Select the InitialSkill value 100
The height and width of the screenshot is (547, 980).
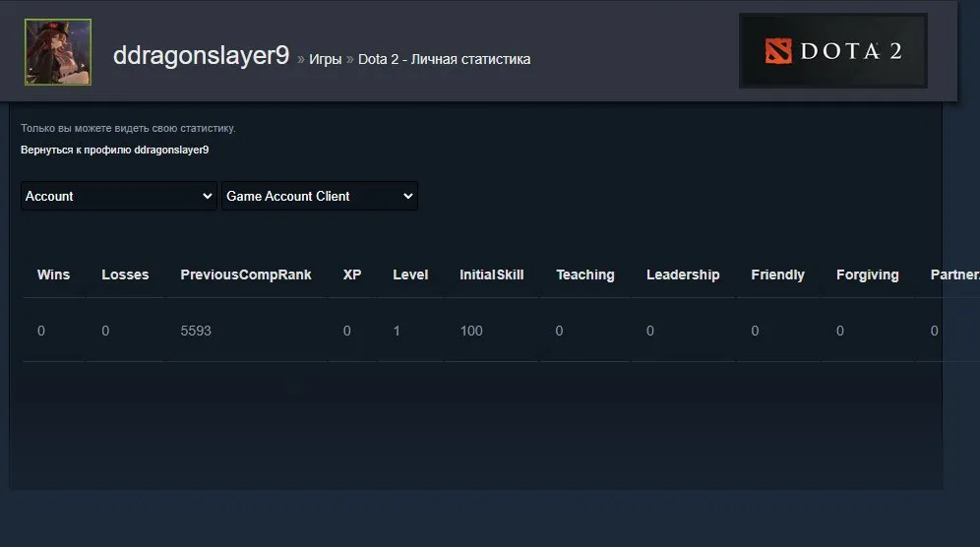coord(471,331)
